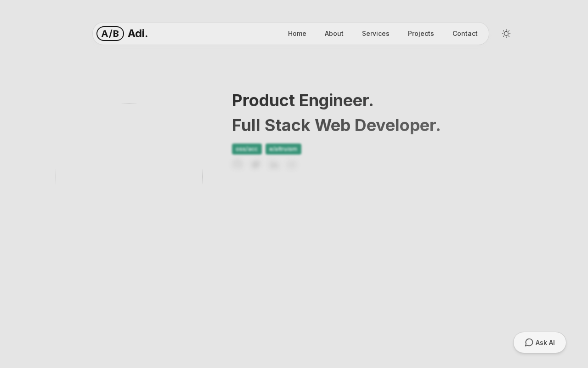Navigate to Services in the navbar
Viewport: 588px width, 368px height.
click(376, 34)
